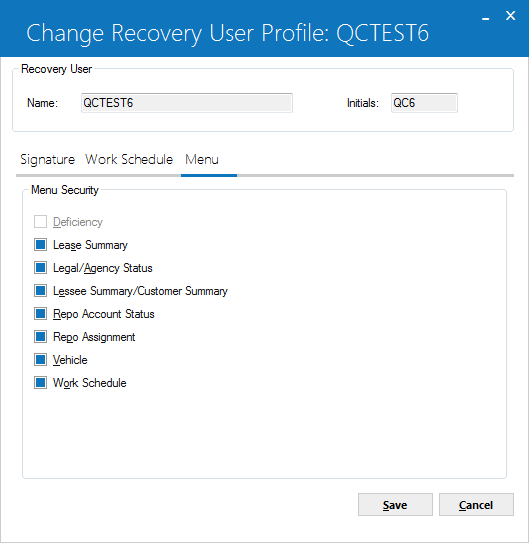Select the Menu tab
The image size is (529, 543).
pyautogui.click(x=202, y=160)
